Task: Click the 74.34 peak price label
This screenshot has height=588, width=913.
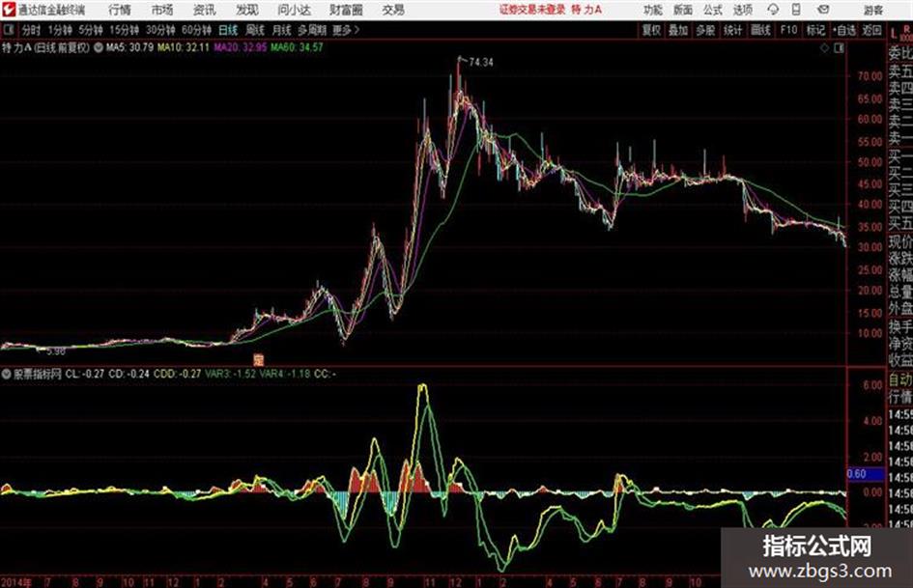Action: coord(480,63)
